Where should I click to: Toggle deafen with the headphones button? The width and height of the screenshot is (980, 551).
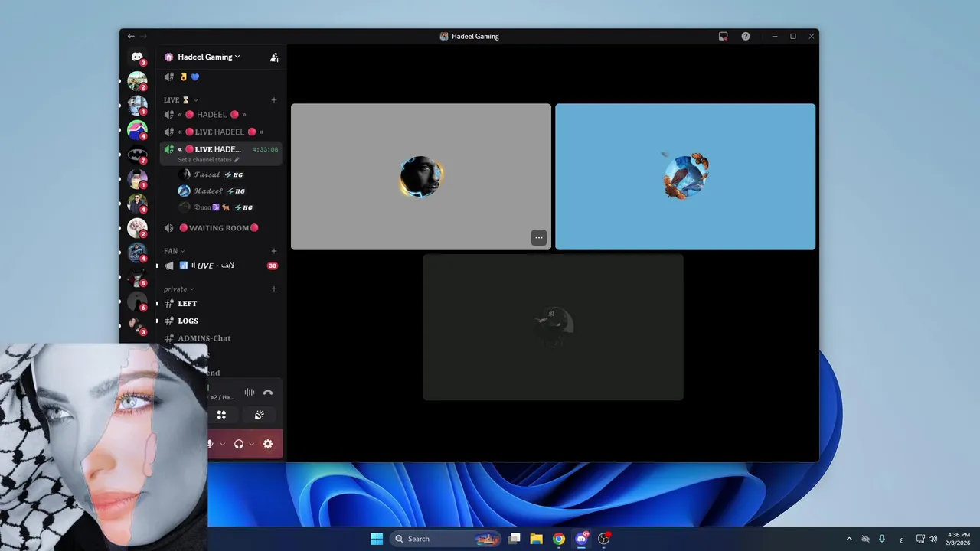click(239, 444)
